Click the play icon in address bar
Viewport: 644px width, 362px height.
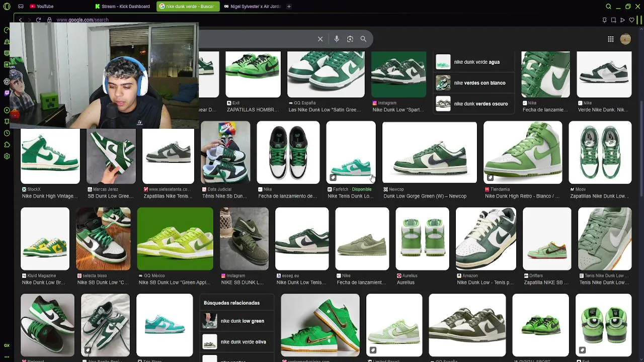coord(622,20)
